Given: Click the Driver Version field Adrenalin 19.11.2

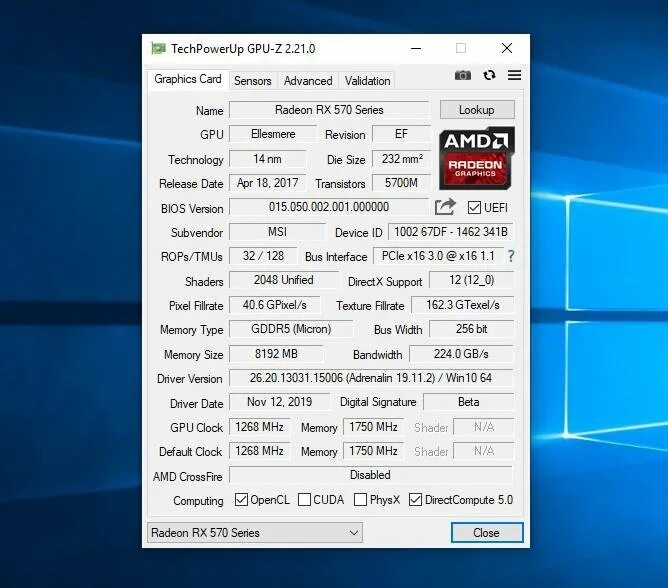Looking at the screenshot, I should (371, 378).
